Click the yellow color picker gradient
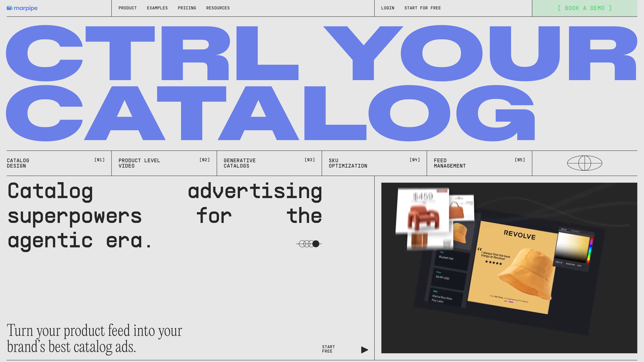644x362 pixels. (x=572, y=247)
